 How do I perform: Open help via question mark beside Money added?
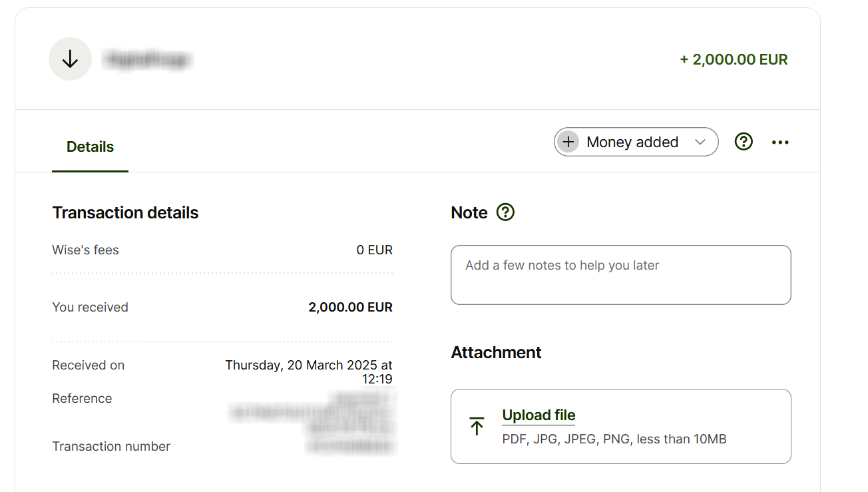pyautogui.click(x=744, y=142)
